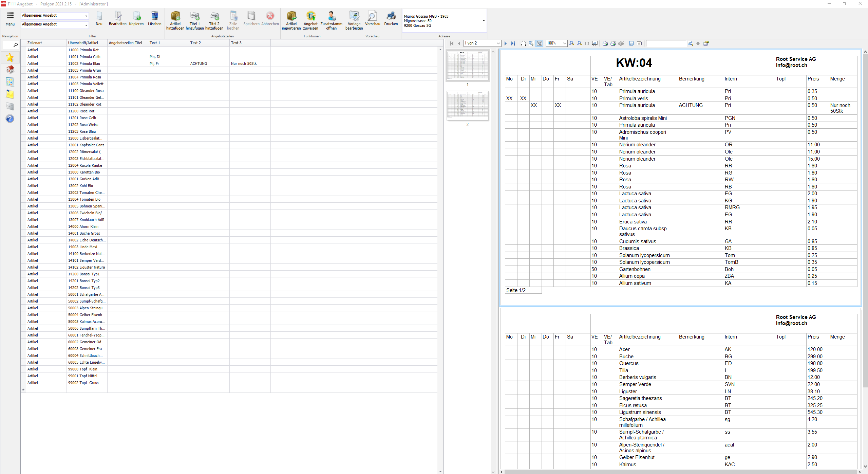Open the page selector '1 von 2'
Viewport: 868px width, 474px height.
tap(498, 43)
